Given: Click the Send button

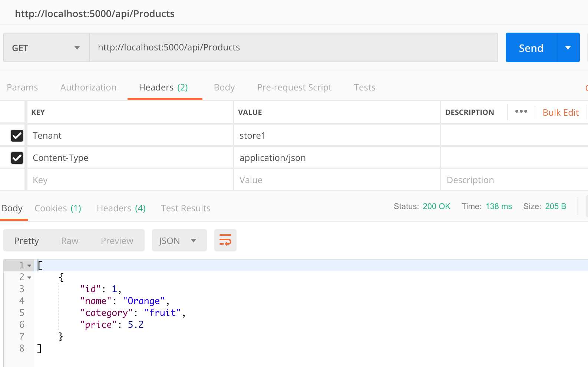Looking at the screenshot, I should (531, 48).
